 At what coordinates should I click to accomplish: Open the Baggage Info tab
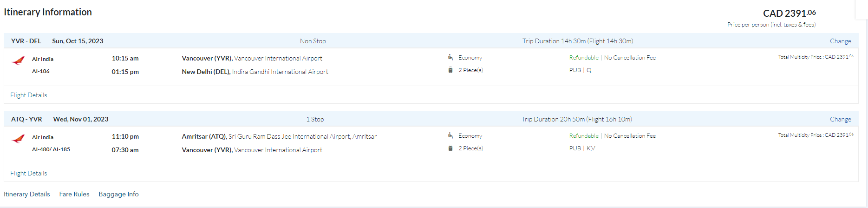click(118, 194)
